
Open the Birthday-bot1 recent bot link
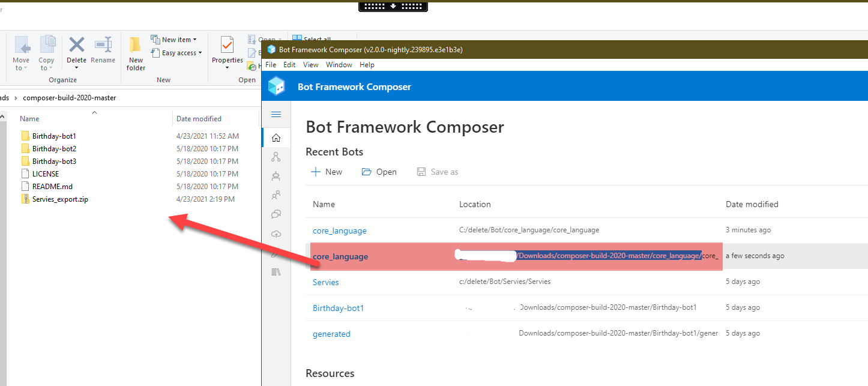point(338,307)
